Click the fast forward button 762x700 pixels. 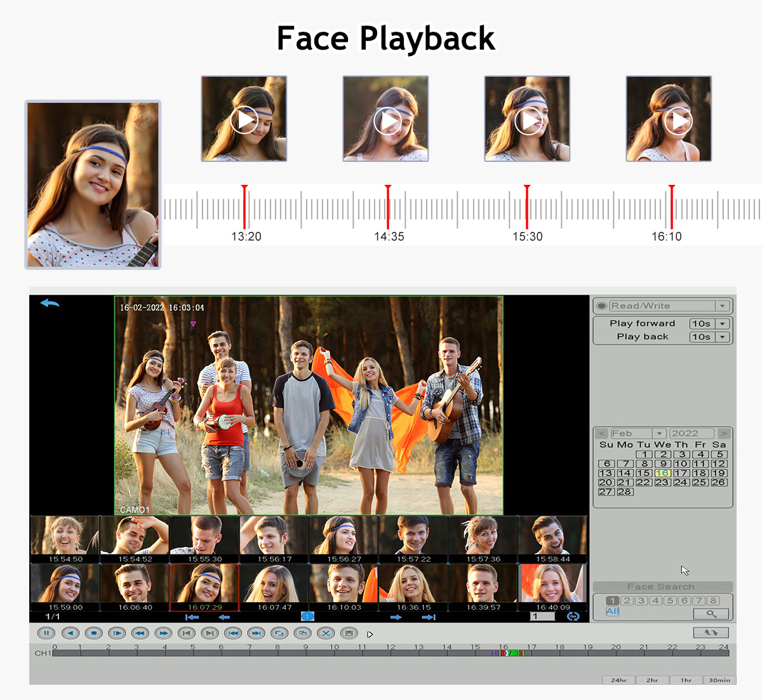(x=163, y=633)
